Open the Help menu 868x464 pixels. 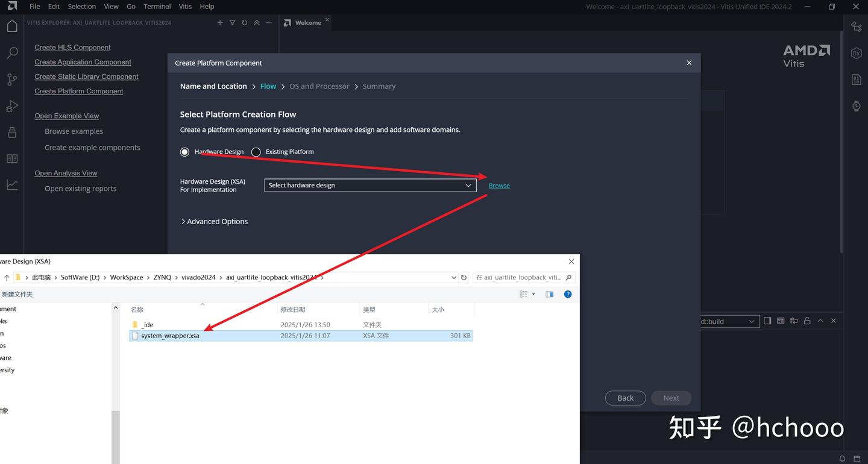pyautogui.click(x=207, y=7)
